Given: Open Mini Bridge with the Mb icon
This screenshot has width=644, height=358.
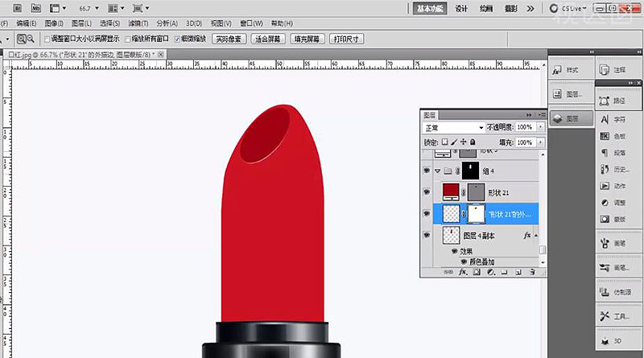Looking at the screenshot, I should click(35, 8).
